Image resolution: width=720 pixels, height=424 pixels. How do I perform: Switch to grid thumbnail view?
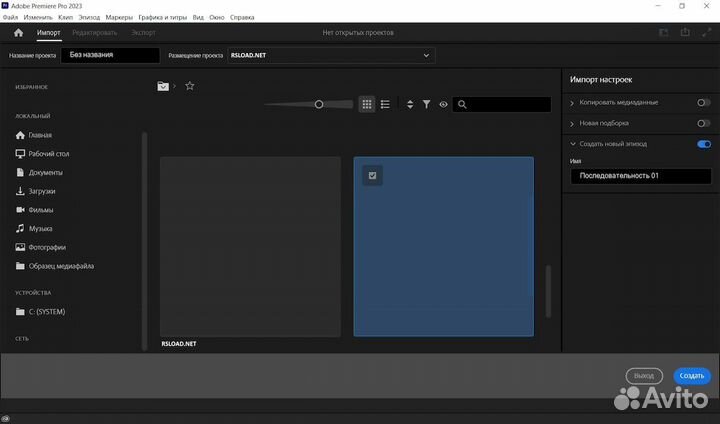(x=366, y=104)
